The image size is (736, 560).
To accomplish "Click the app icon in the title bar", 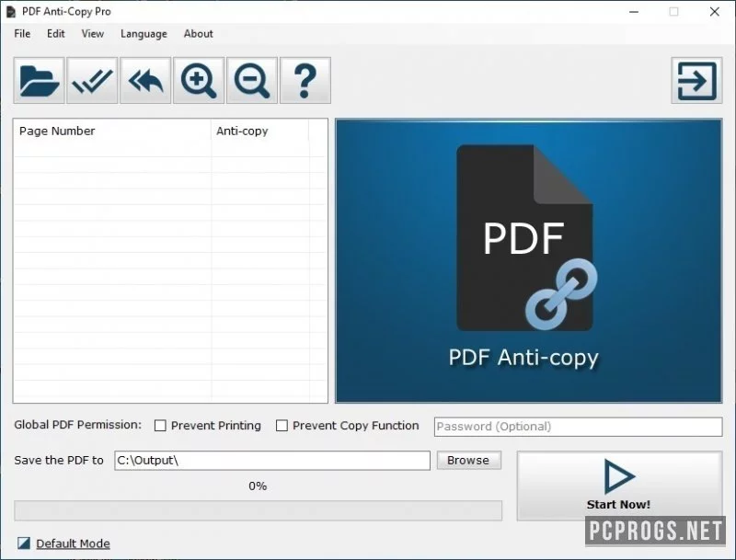I will (x=11, y=12).
